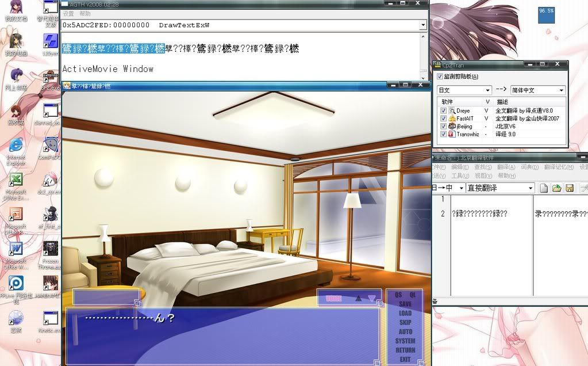Open the 直接翻译 mode dropdown in J北京
The image size is (588, 366).
pyautogui.click(x=531, y=188)
